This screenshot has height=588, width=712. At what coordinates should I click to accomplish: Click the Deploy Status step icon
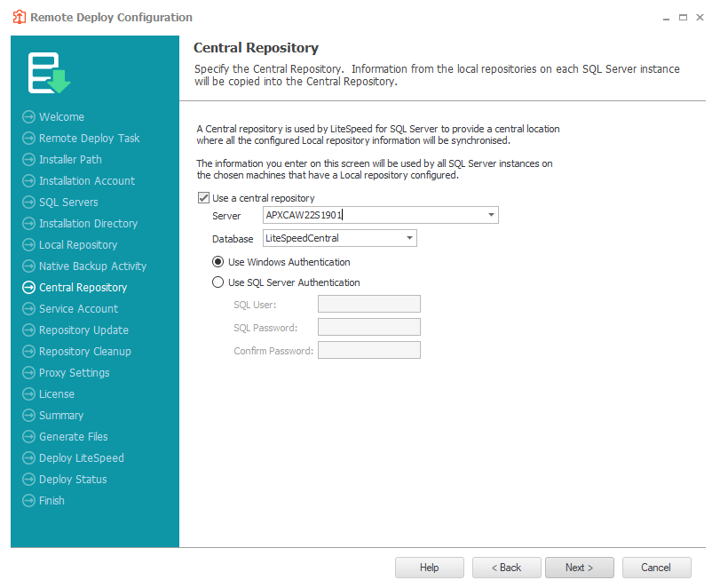[x=28, y=480]
